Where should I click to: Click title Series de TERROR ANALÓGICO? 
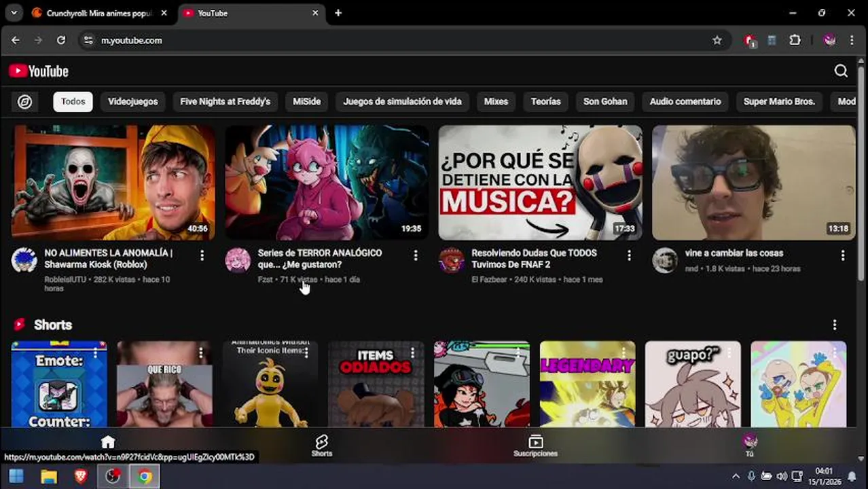click(x=320, y=259)
